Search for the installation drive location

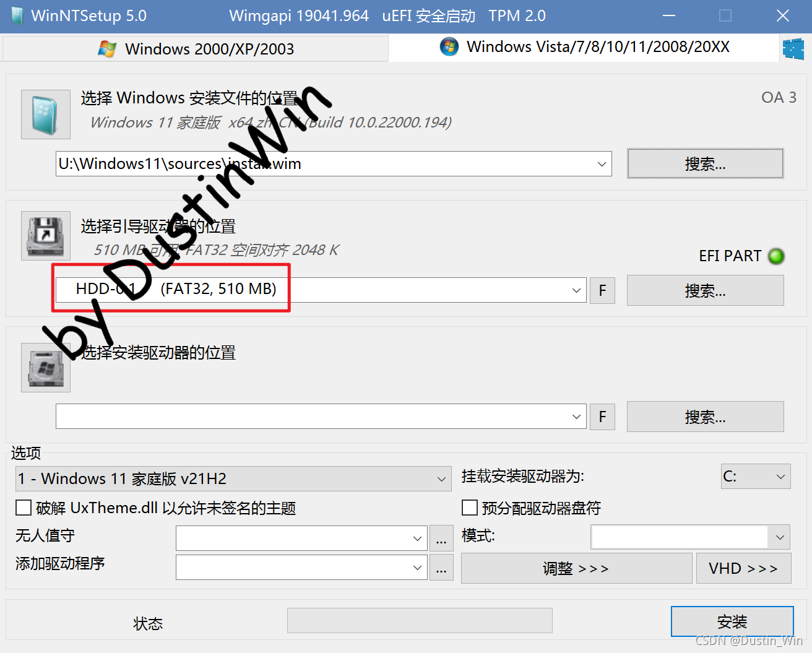point(706,417)
